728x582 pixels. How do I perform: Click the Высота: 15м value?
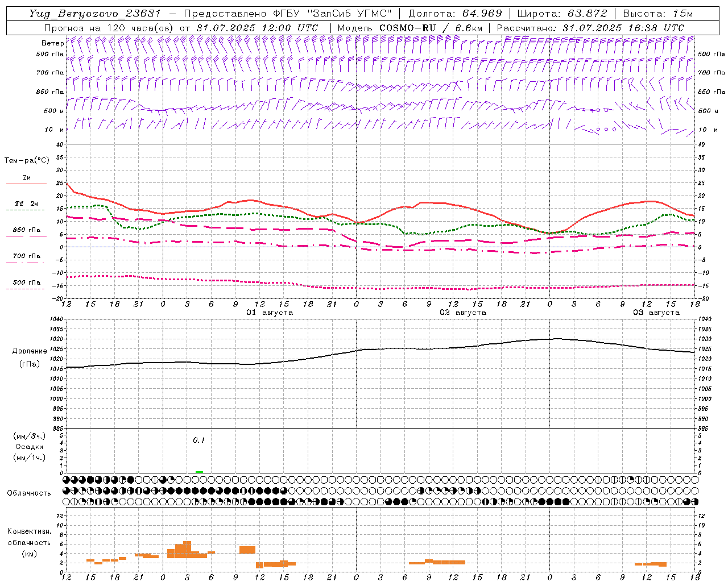[658, 14]
